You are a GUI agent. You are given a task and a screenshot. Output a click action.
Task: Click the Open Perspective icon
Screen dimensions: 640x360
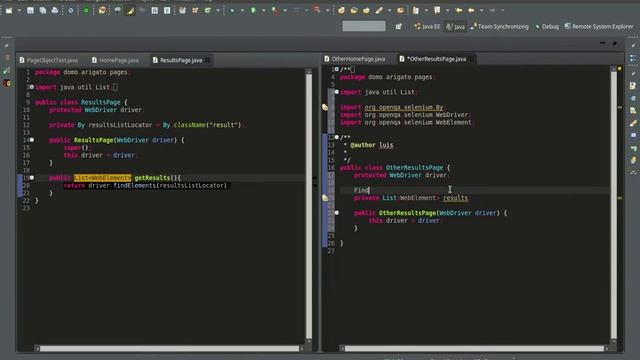point(399,27)
